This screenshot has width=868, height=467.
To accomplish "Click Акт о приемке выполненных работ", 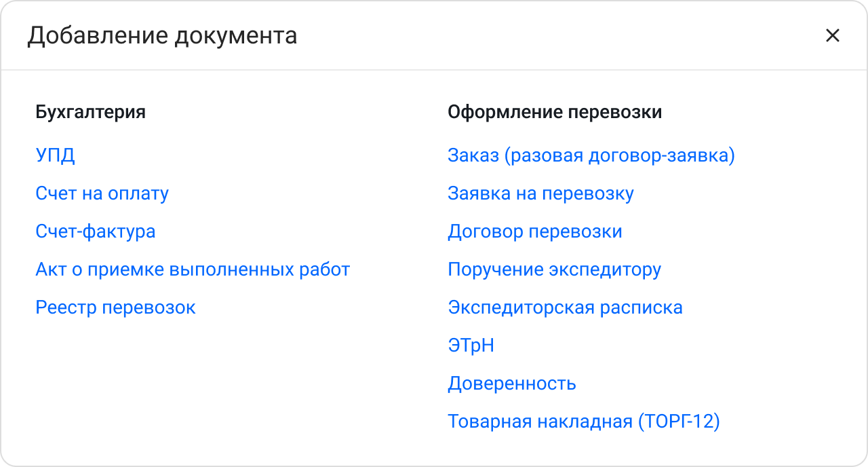I will coord(193,269).
